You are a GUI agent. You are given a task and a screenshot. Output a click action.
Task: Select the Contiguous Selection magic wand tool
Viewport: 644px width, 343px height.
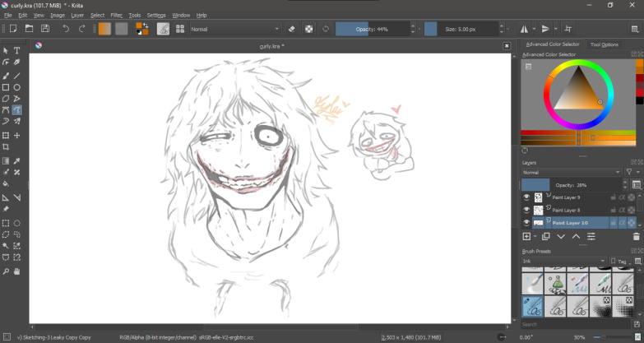[x=6, y=246]
